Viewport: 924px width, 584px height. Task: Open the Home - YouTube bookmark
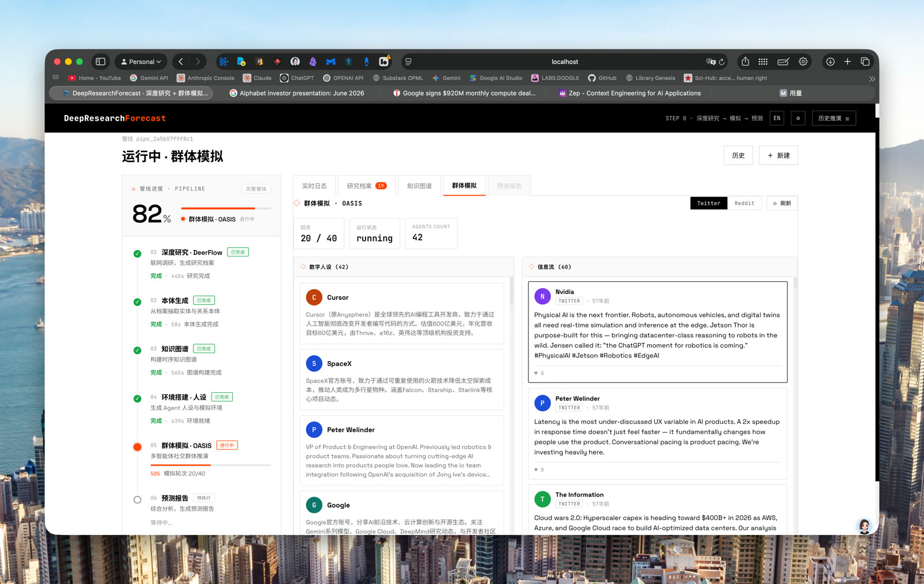95,78
